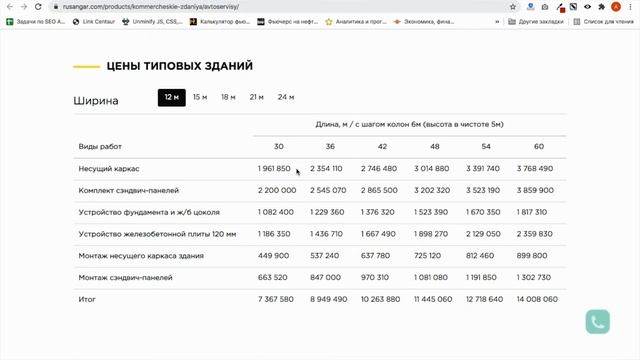Image resolution: width=640 pixels, height=360 pixels.
Task: Click the total cell 7 367 580
Action: [276, 299]
